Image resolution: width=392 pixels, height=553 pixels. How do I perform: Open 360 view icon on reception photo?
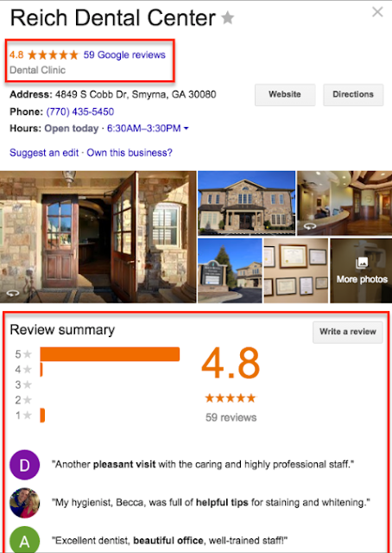click(310, 226)
